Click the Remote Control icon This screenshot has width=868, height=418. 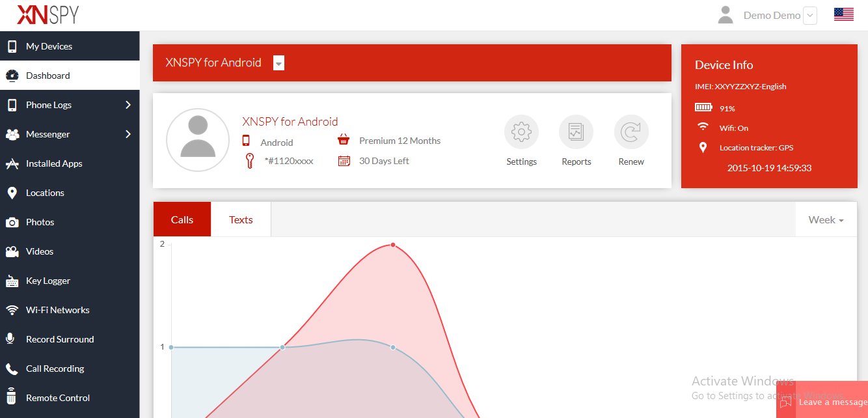(x=10, y=397)
